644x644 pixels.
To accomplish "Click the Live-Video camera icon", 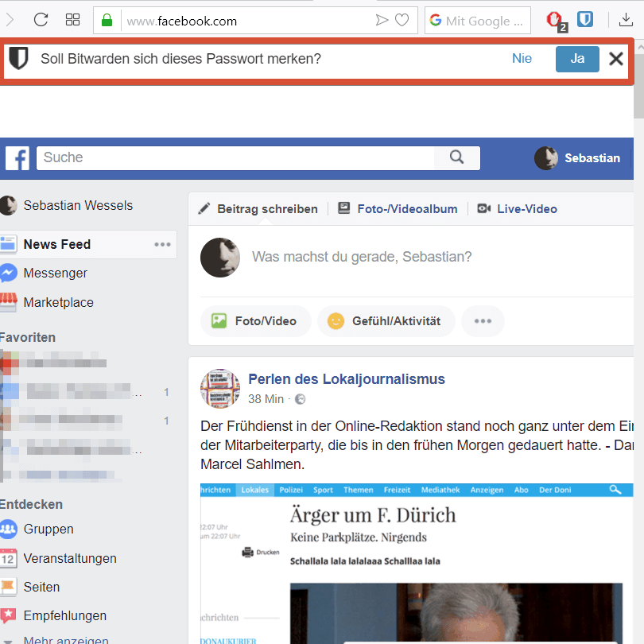I will [x=484, y=208].
